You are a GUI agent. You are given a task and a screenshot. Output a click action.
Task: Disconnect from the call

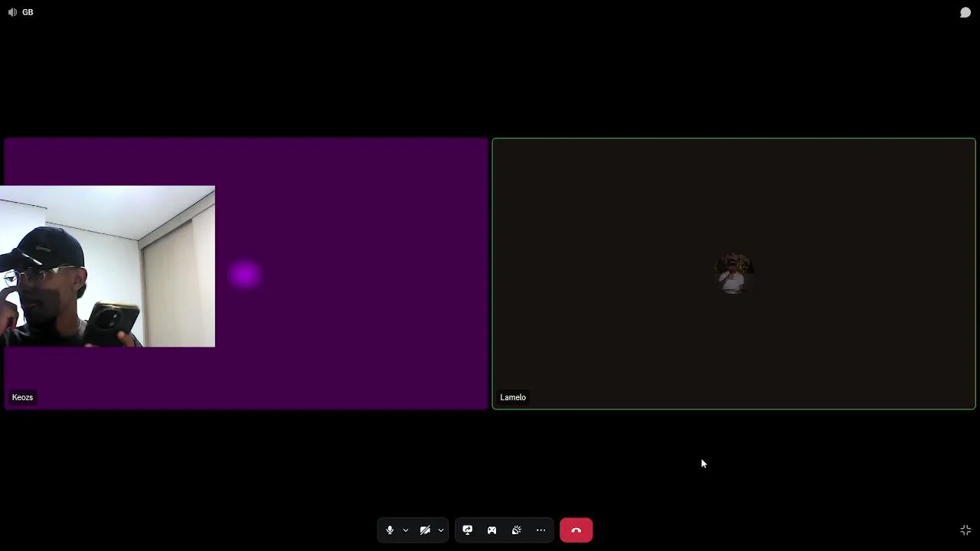click(x=577, y=530)
